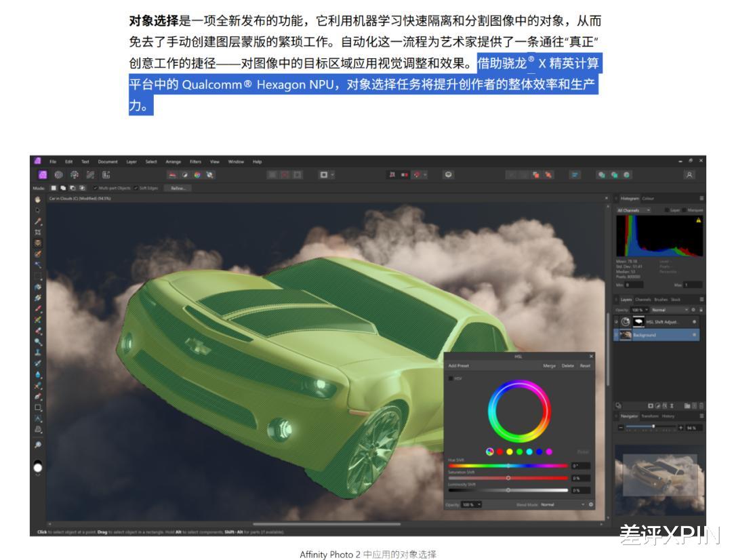
Task: Open the Liquify persona icon
Action: (58, 175)
